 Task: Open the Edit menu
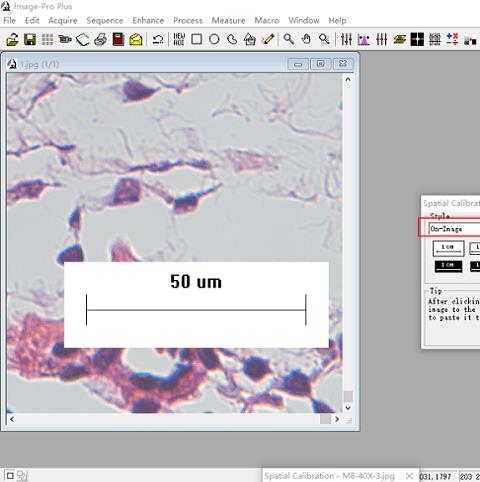(x=32, y=21)
